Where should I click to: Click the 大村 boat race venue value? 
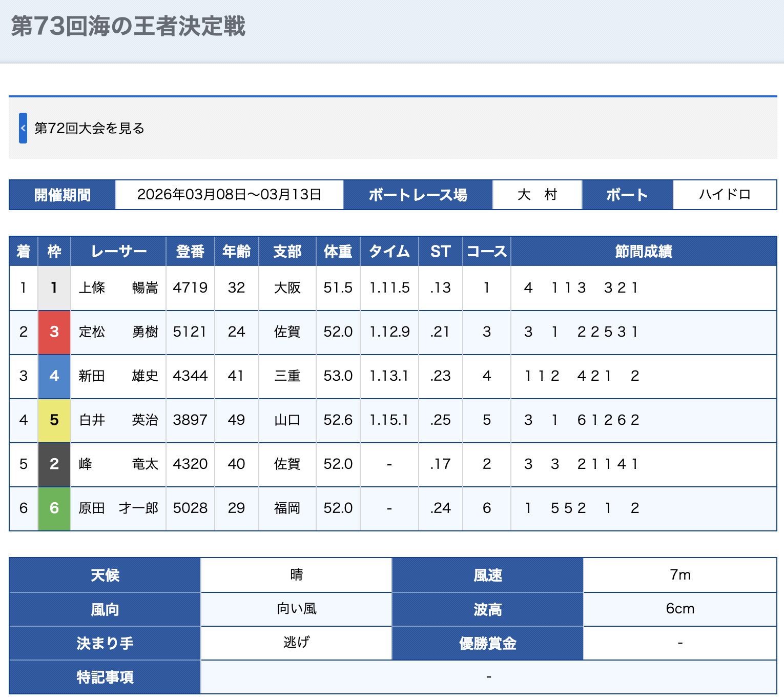pyautogui.click(x=537, y=195)
